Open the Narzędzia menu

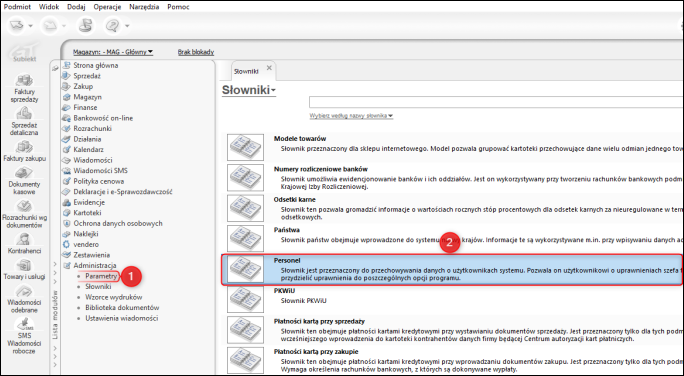[x=144, y=7]
